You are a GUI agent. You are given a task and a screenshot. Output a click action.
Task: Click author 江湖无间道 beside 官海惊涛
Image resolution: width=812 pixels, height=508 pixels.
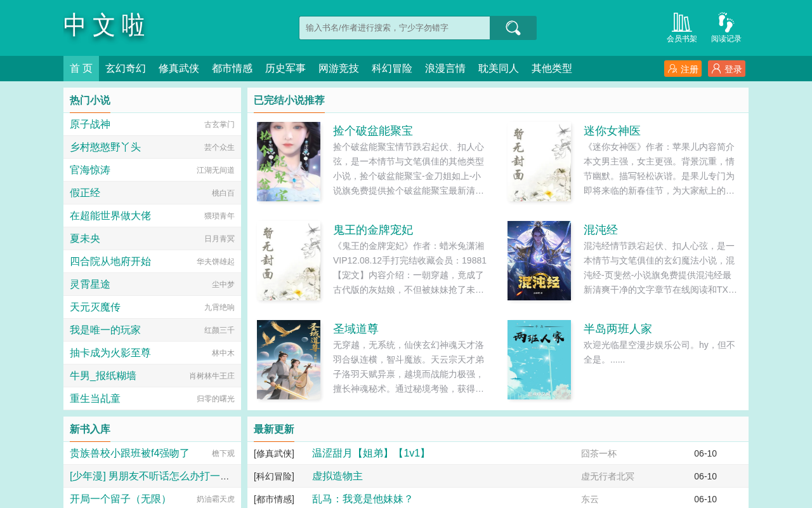point(216,170)
